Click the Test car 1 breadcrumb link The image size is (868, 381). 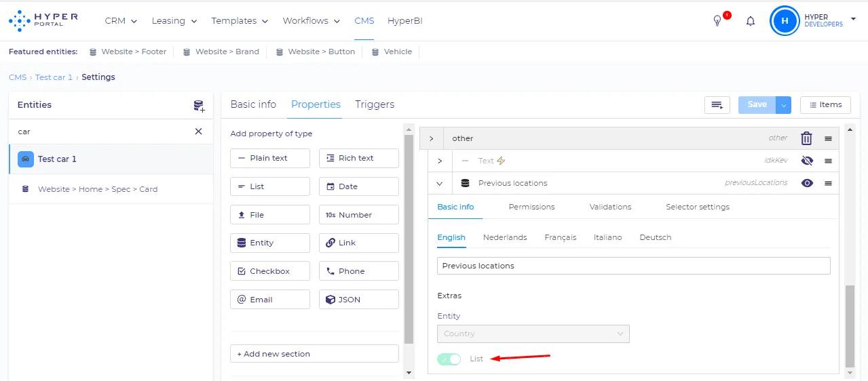click(x=54, y=77)
